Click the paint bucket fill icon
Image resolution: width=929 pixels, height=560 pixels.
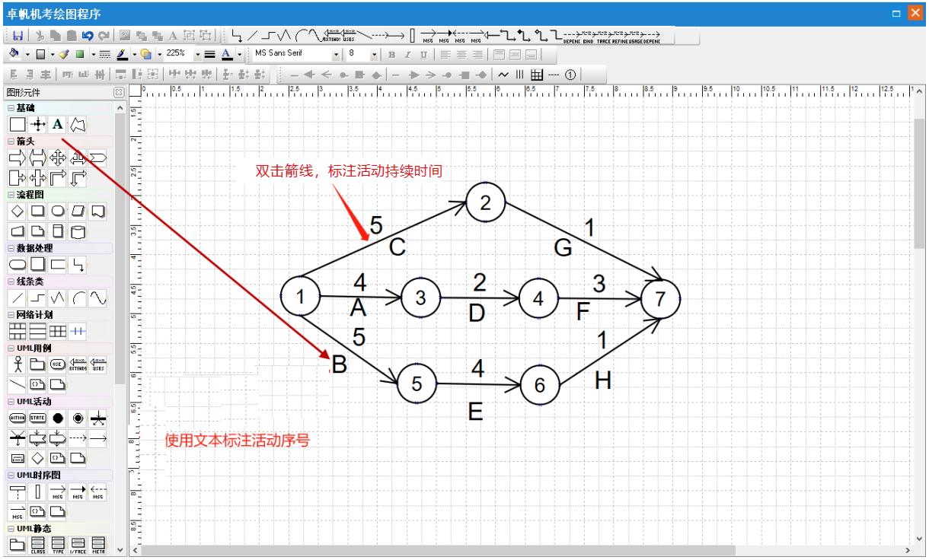[x=14, y=54]
